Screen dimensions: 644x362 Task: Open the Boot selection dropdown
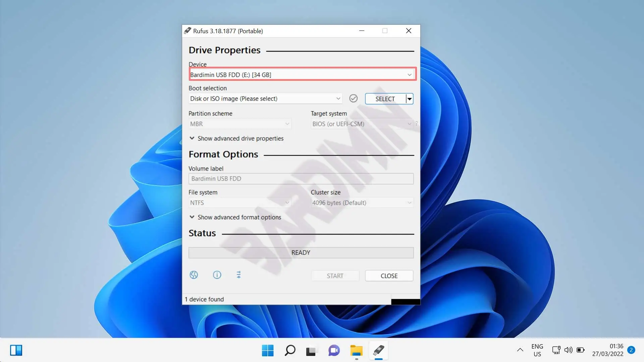tap(265, 99)
